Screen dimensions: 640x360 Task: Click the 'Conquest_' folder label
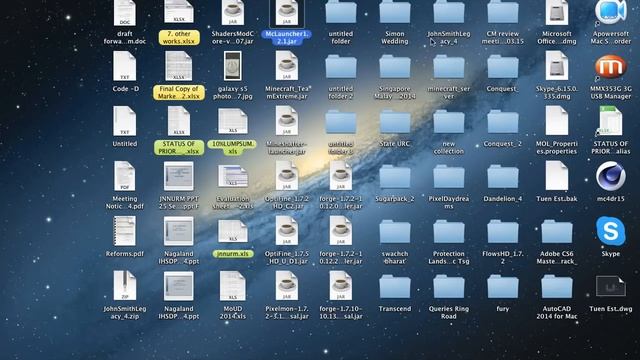(x=502, y=89)
